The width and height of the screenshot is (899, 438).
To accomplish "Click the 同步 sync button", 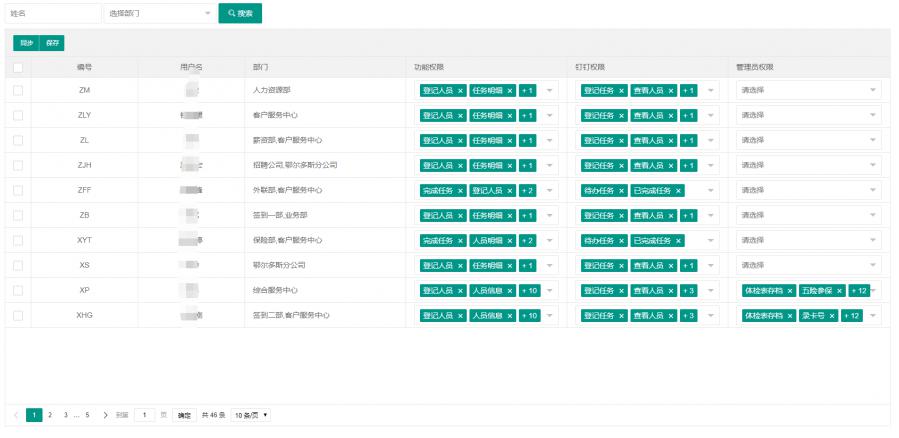I will click(26, 43).
